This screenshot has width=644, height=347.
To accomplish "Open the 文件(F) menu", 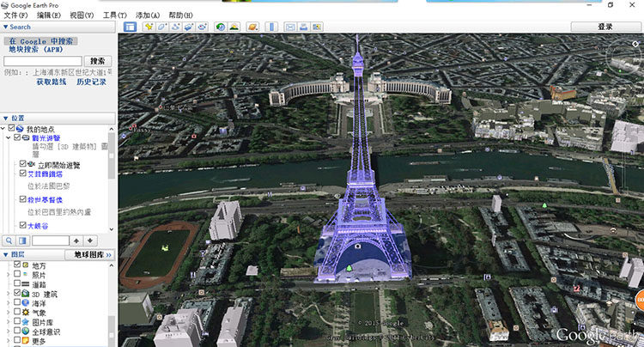I will pos(15,15).
